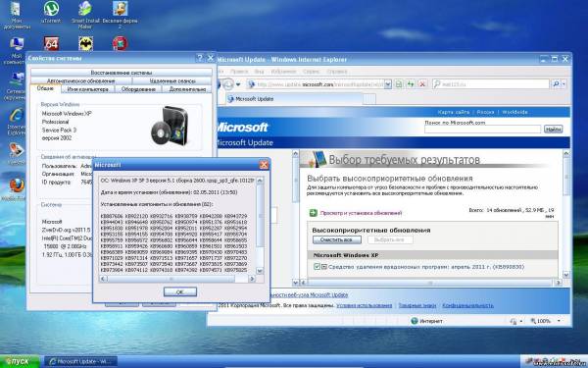This screenshot has height=368, width=588.
Task: Switch to the Оборудование tab
Action: (138, 89)
